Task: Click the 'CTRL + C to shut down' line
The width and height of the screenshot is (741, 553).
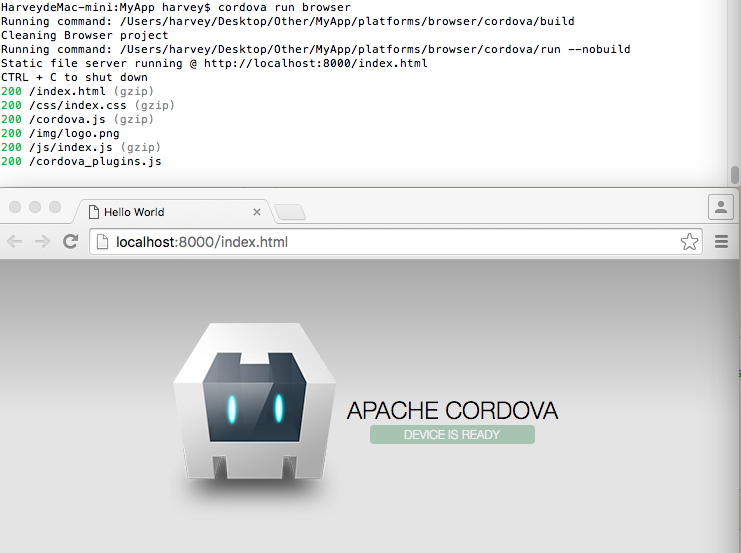Action: coord(74,77)
